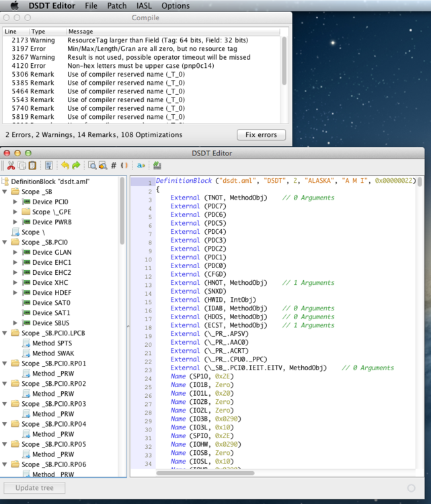Click folder icon of Scope _SB.PCI0.LPCB

15,333
